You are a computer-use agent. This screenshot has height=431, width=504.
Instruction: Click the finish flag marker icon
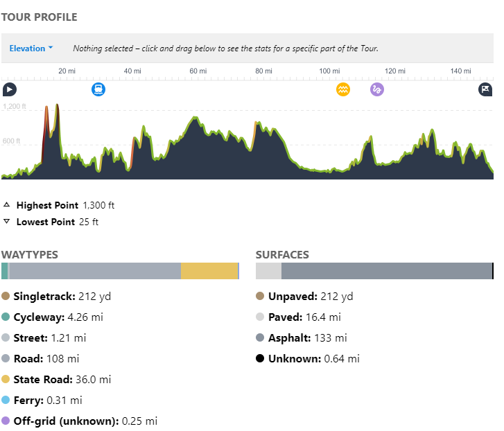485,89
